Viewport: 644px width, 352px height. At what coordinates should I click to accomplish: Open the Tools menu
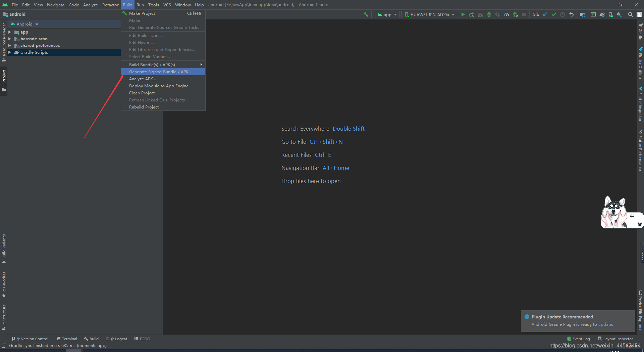(154, 5)
